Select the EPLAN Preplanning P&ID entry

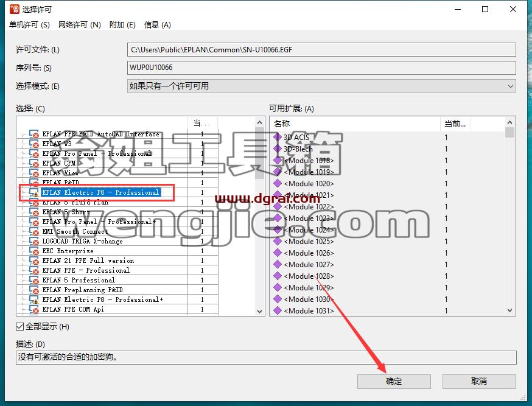(82, 290)
